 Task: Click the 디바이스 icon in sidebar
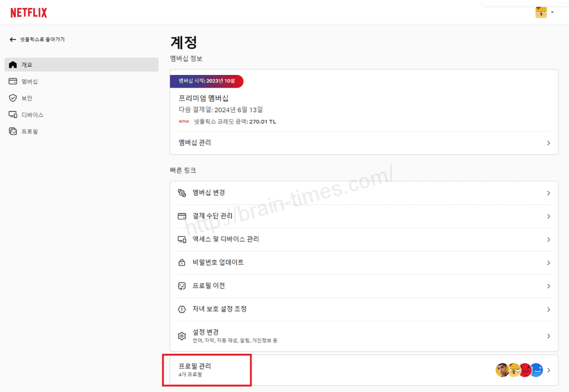[x=13, y=115]
